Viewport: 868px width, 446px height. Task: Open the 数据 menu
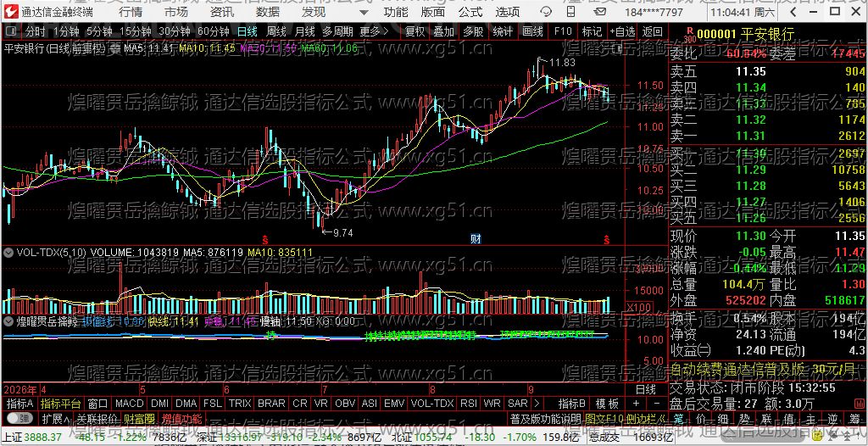268,12
